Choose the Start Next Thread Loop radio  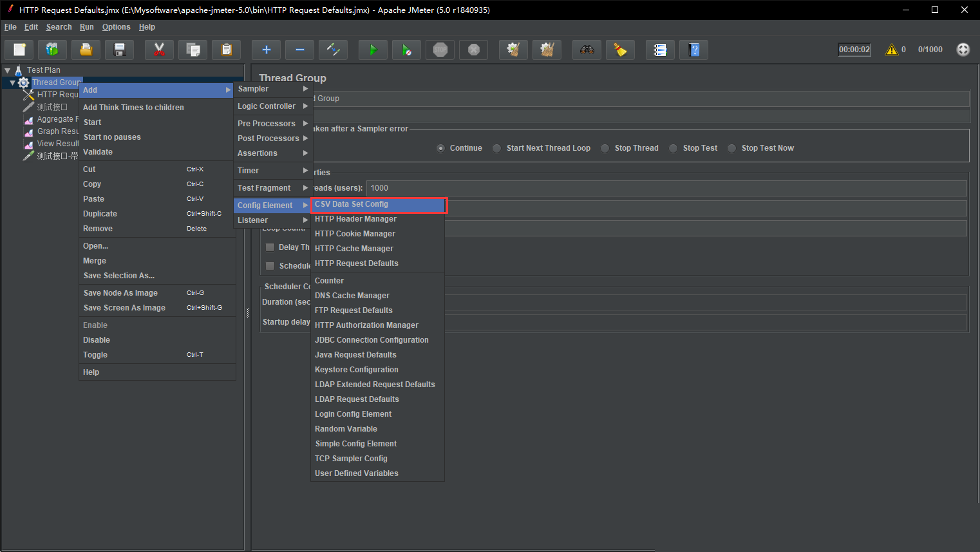(x=497, y=148)
